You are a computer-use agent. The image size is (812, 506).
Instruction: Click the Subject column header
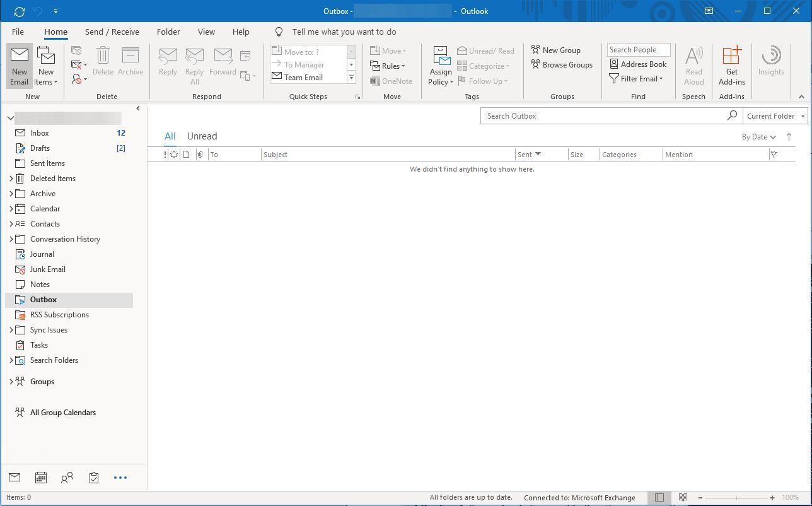point(388,155)
